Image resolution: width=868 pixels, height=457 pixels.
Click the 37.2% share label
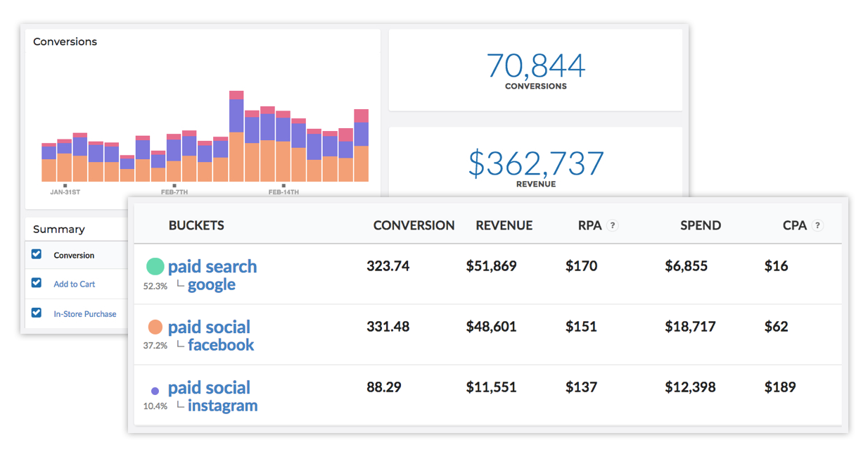click(x=155, y=346)
